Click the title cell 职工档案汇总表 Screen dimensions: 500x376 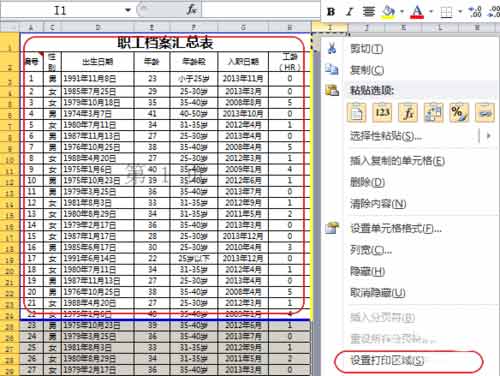click(165, 43)
